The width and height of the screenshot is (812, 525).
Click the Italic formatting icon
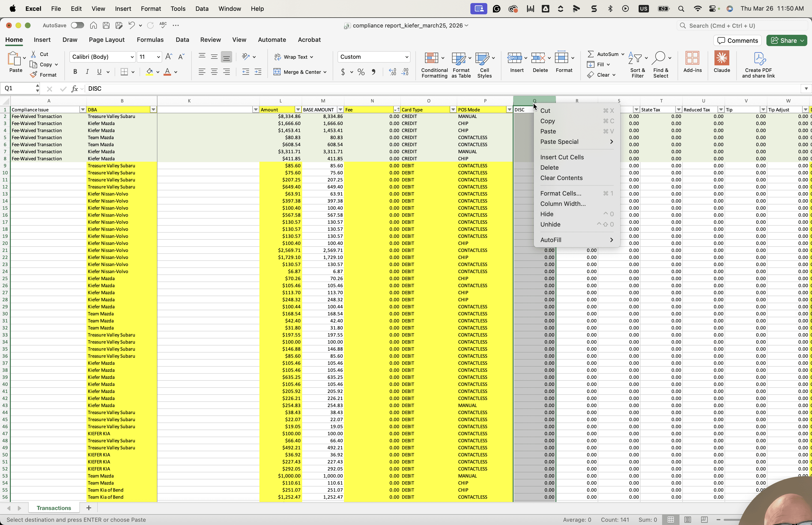coord(87,72)
